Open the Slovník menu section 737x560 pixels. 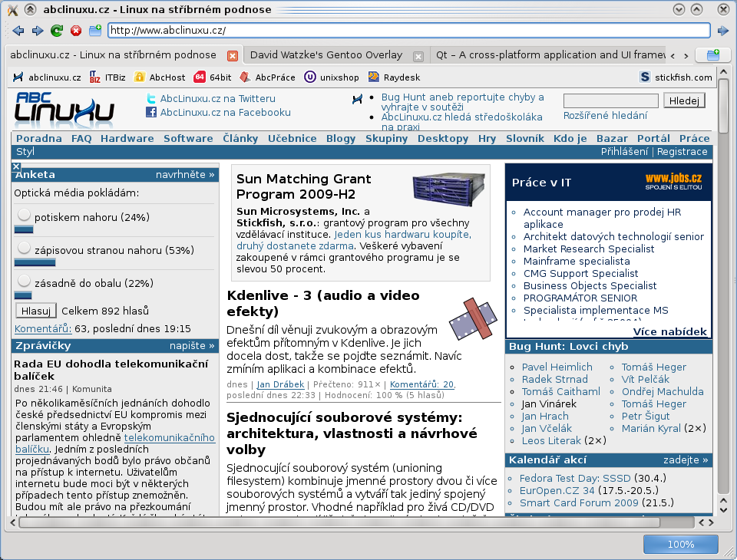tap(525, 139)
